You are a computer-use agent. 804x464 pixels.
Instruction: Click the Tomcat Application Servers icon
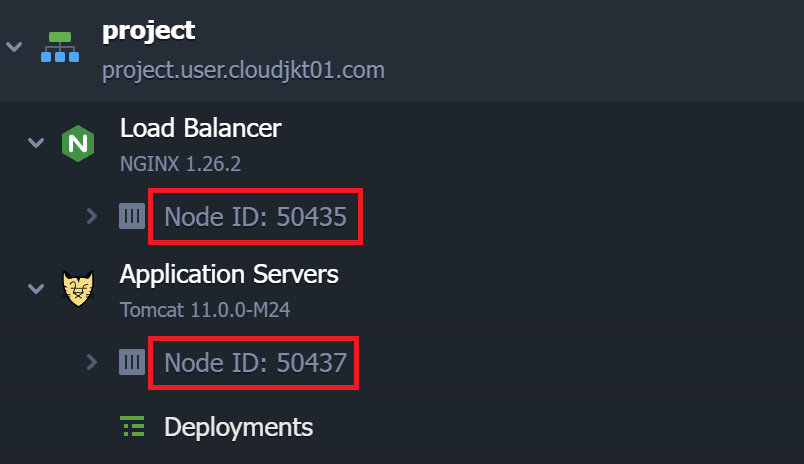(x=78, y=289)
